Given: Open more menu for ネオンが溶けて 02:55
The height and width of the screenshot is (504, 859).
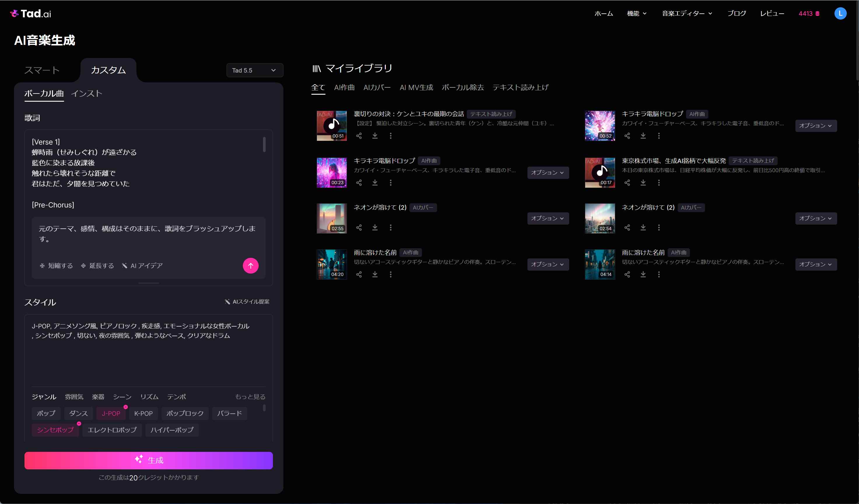Looking at the screenshot, I should 391,228.
